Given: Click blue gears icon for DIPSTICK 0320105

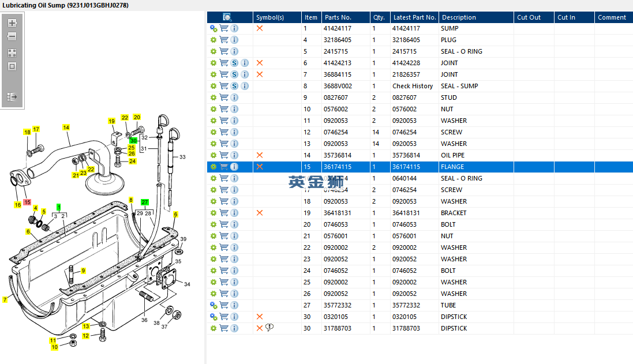Looking at the screenshot, I should coord(214,317).
